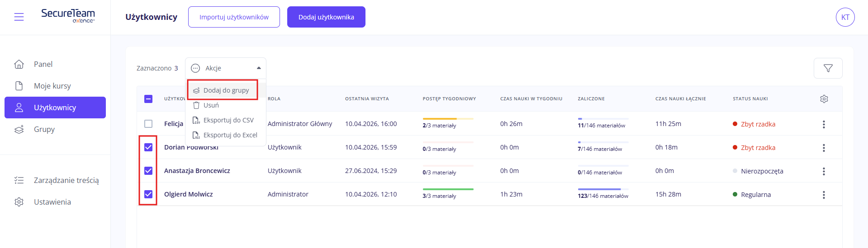Viewport: 868px width, 248px height.
Task: Check the checkbox for Felicja
Action: point(148,124)
